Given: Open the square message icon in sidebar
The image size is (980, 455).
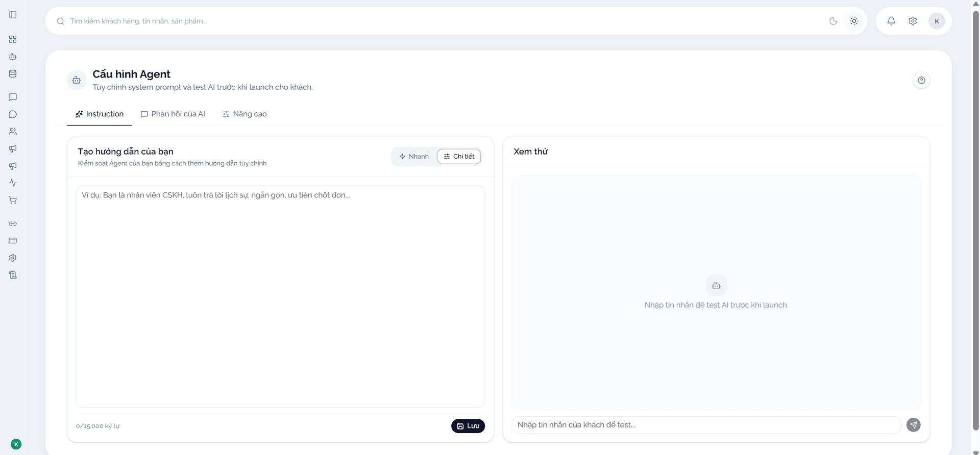Looking at the screenshot, I should tap(13, 97).
